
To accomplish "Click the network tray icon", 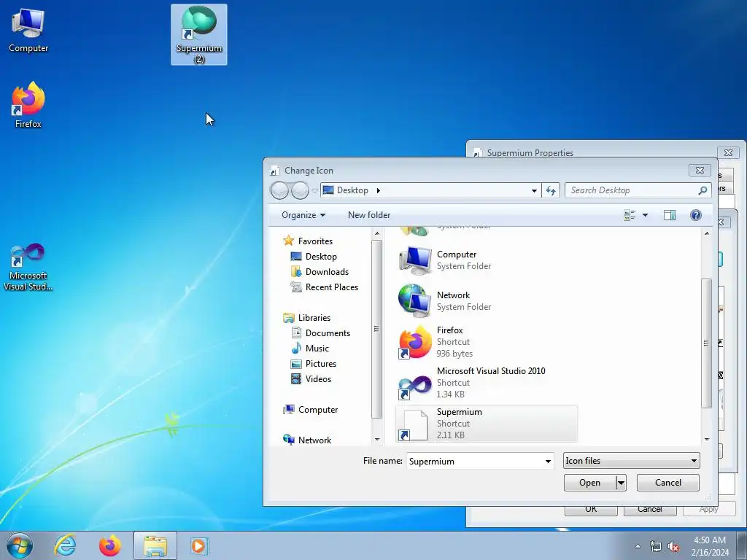I will pos(656,547).
